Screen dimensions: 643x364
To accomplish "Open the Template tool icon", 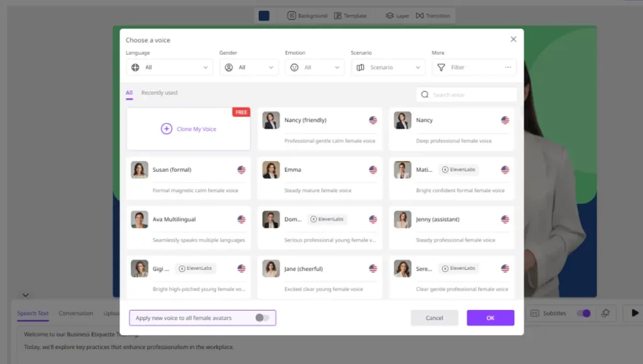I will [x=338, y=16].
